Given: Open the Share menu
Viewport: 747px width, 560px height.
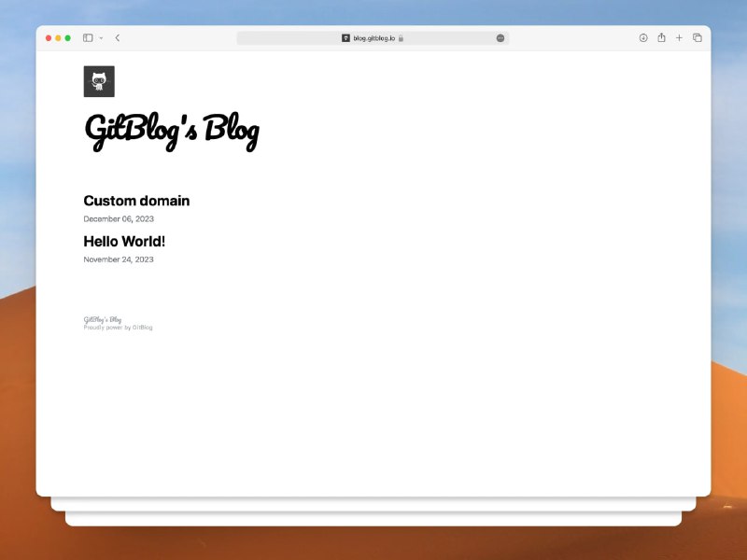Looking at the screenshot, I should pos(661,38).
